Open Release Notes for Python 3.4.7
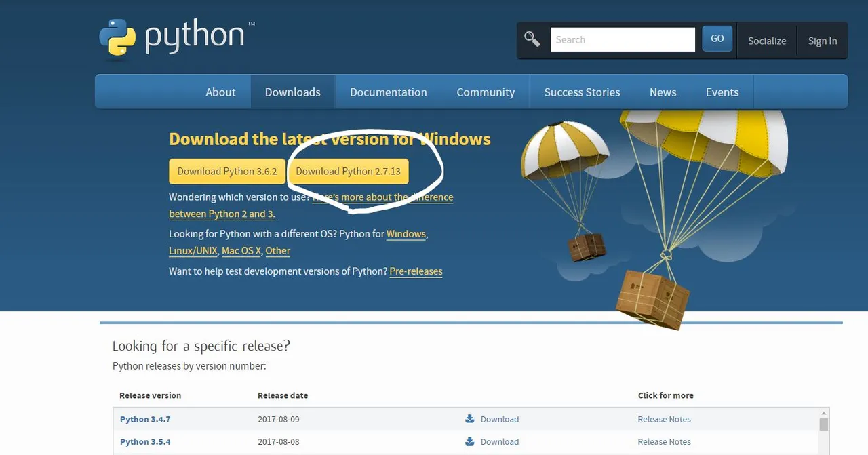Image resolution: width=868 pixels, height=455 pixels. pos(665,419)
